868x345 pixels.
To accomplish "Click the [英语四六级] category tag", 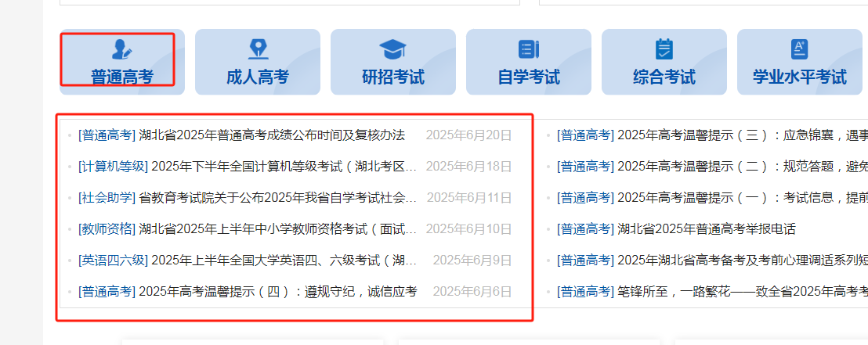I will point(114,260).
